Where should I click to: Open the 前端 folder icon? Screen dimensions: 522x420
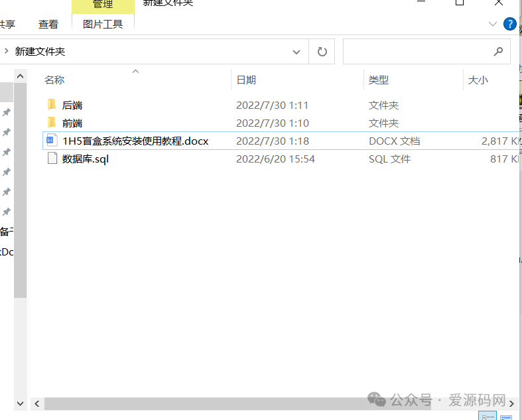tap(52, 123)
